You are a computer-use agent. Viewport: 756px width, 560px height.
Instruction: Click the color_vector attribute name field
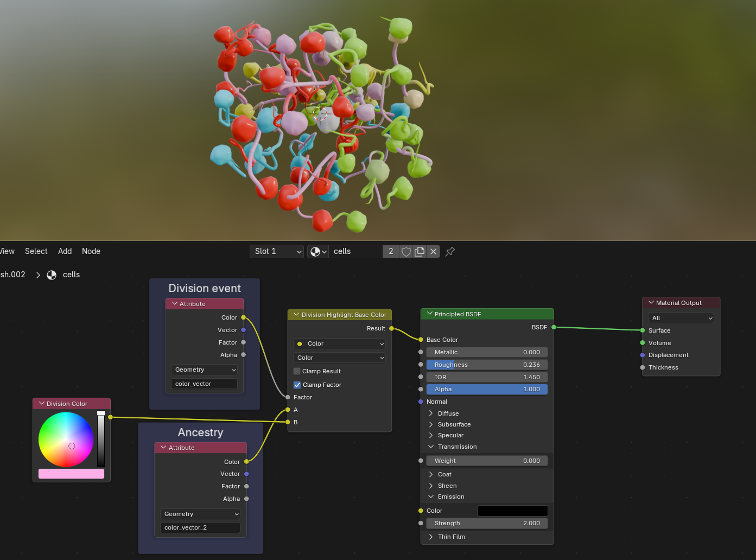pyautogui.click(x=204, y=384)
